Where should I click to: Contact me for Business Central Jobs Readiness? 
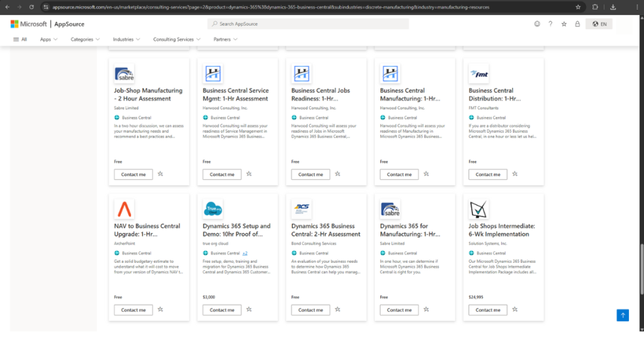pyautogui.click(x=311, y=175)
